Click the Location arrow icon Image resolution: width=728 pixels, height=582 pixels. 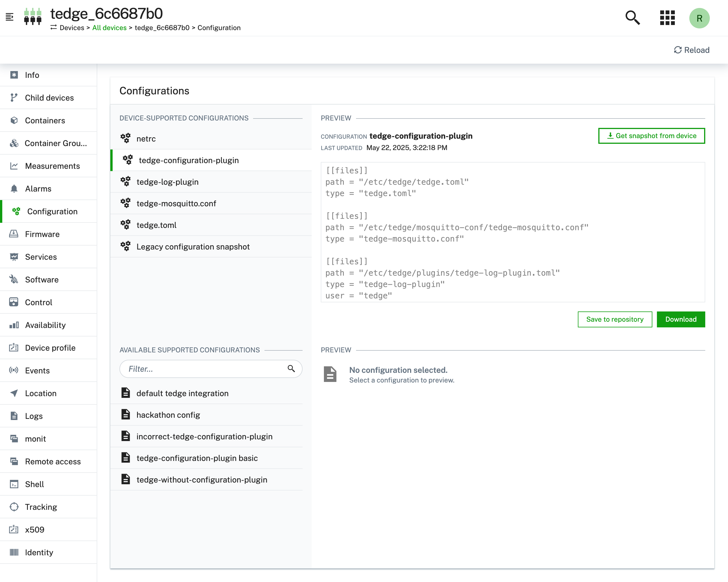point(14,393)
